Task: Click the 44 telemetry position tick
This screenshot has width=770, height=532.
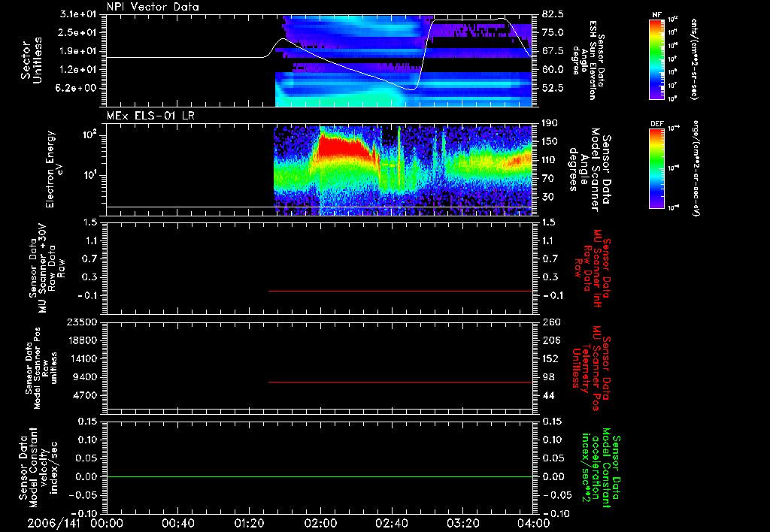Action: [548, 395]
